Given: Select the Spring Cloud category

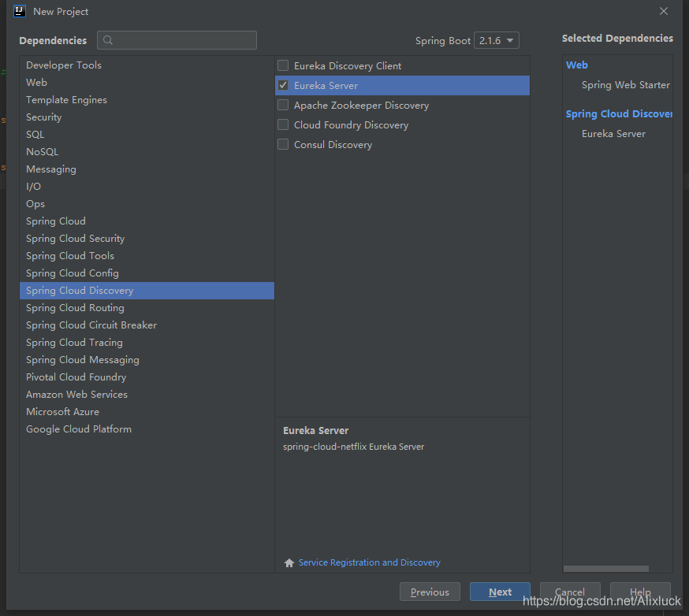Looking at the screenshot, I should [x=147, y=221].
